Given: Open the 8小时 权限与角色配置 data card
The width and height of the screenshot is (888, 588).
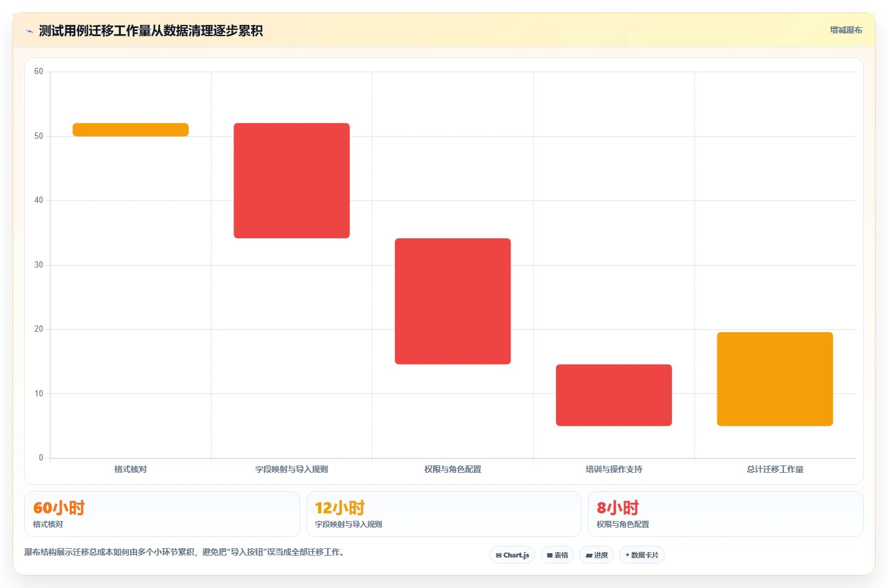Looking at the screenshot, I should (725, 514).
